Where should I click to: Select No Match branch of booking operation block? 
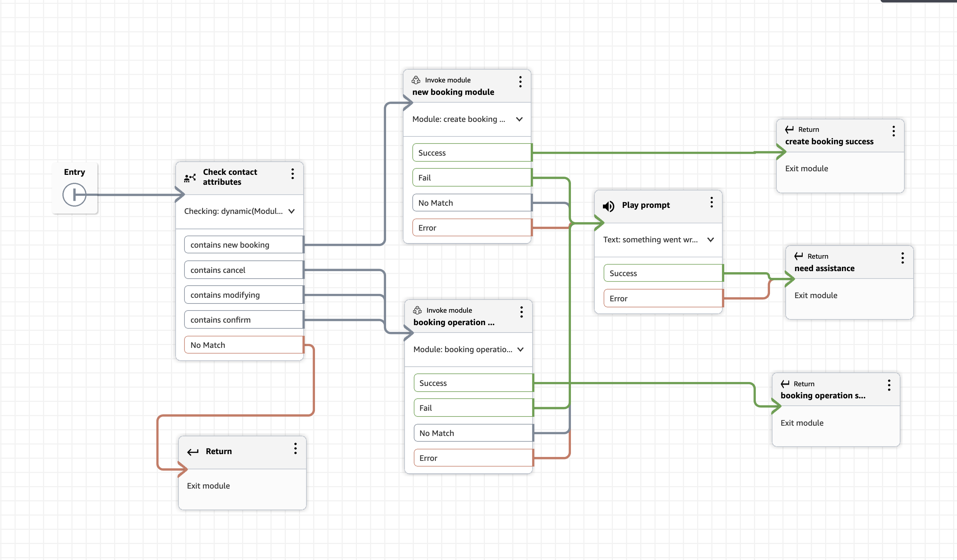(x=474, y=433)
